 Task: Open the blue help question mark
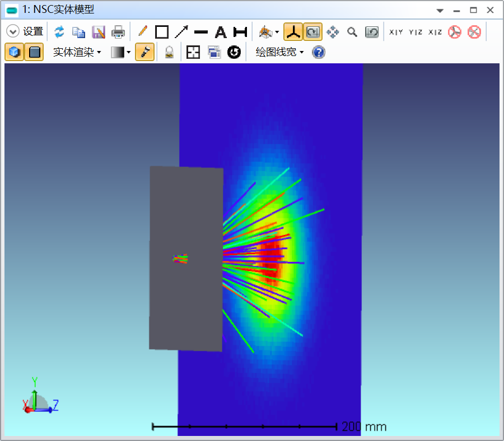coord(319,53)
